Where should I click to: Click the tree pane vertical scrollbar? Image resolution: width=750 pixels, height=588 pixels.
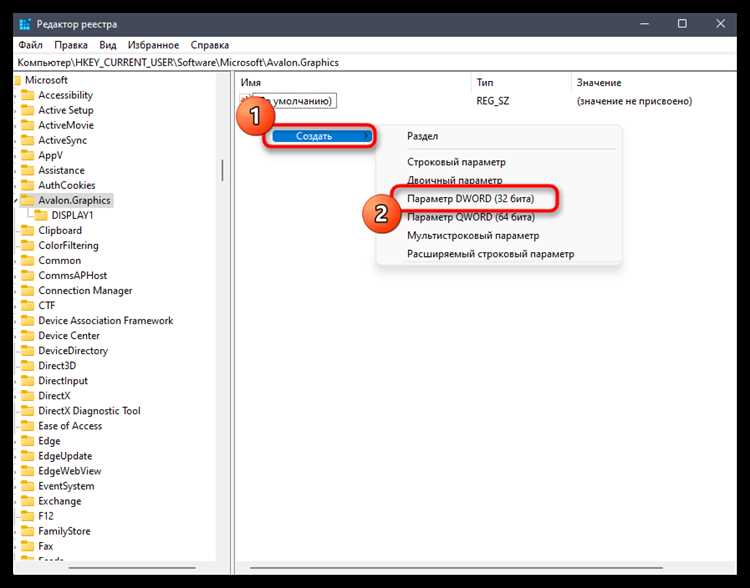tap(222, 170)
